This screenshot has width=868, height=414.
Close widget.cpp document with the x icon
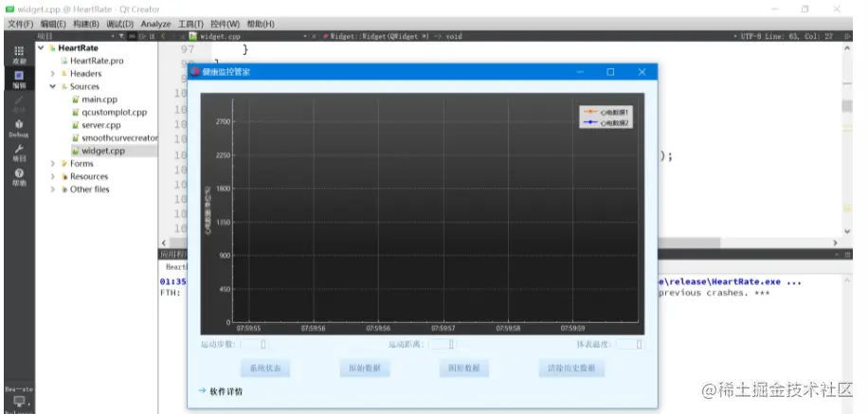click(x=314, y=36)
